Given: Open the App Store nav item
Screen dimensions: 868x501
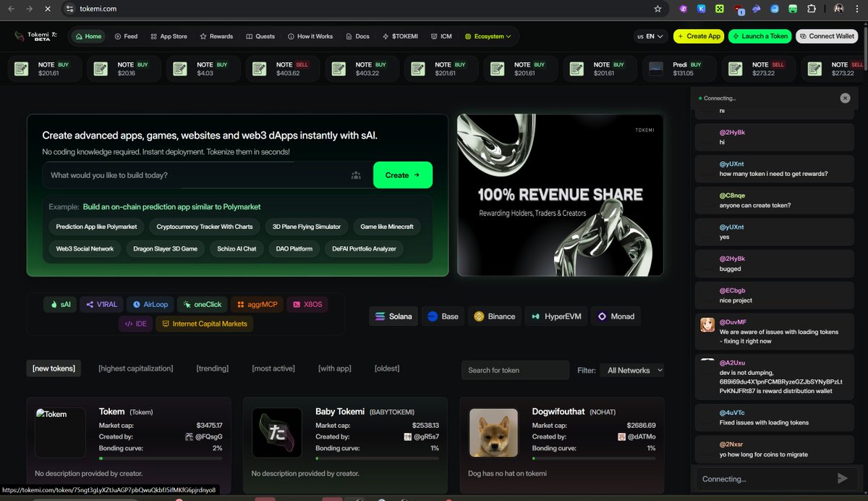Looking at the screenshot, I should (169, 36).
